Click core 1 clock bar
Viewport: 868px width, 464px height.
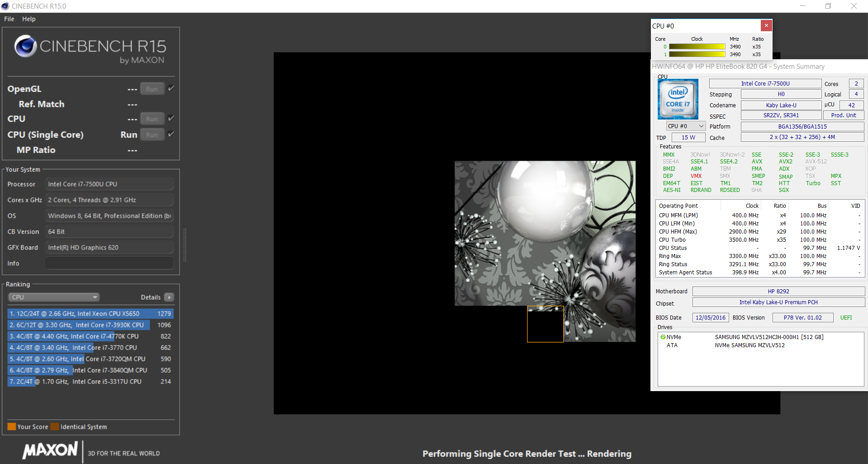coord(697,54)
